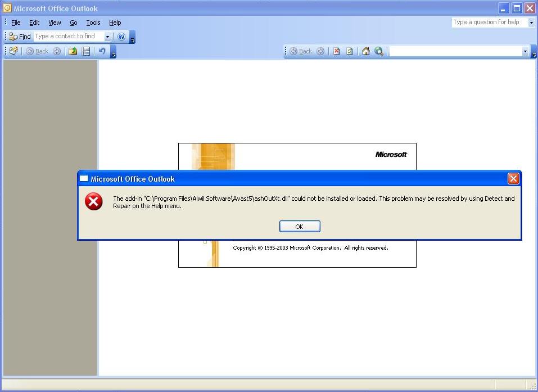Click the Outlook icon in main title bar
Viewport: 538px width, 392px height.
coord(7,8)
